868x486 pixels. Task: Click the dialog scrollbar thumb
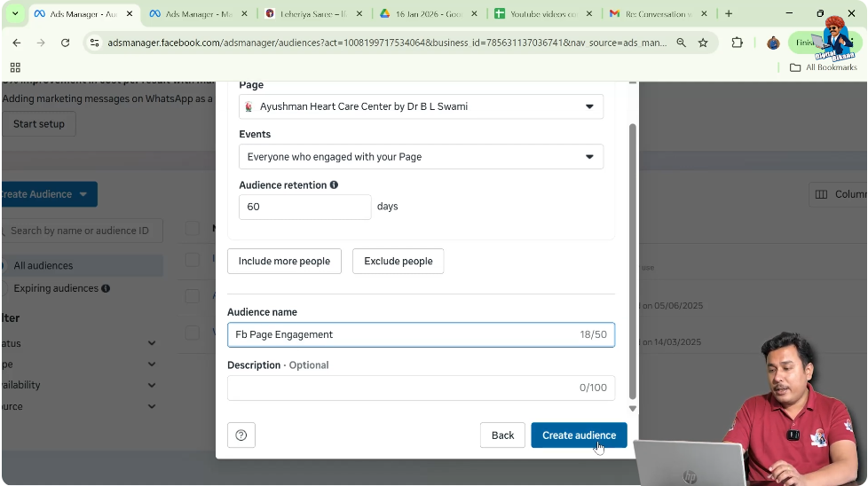pyautogui.click(x=633, y=261)
